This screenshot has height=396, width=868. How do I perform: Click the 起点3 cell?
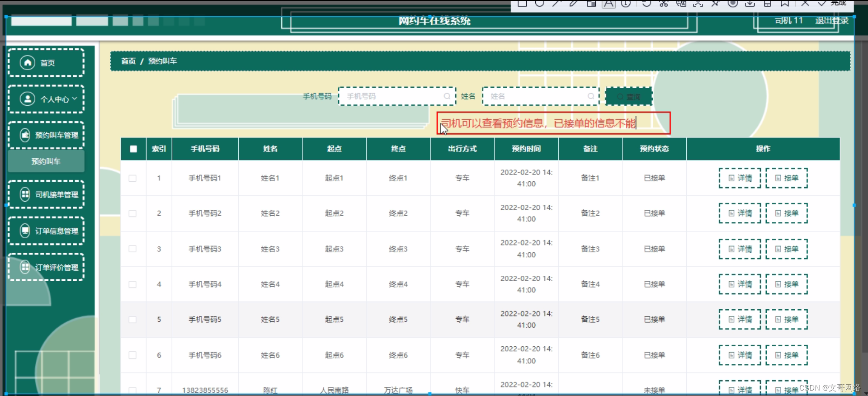click(x=334, y=249)
